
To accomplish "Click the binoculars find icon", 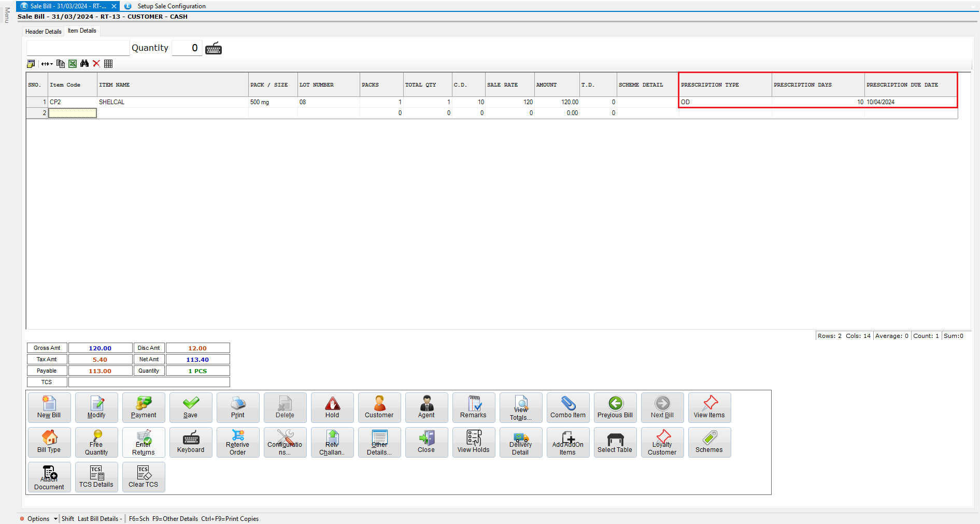I will tap(84, 64).
